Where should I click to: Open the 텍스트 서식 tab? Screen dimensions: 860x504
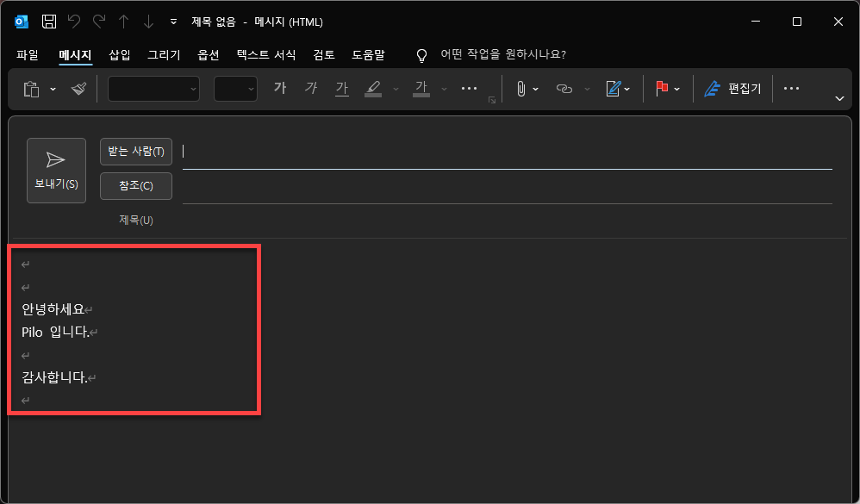pos(266,54)
